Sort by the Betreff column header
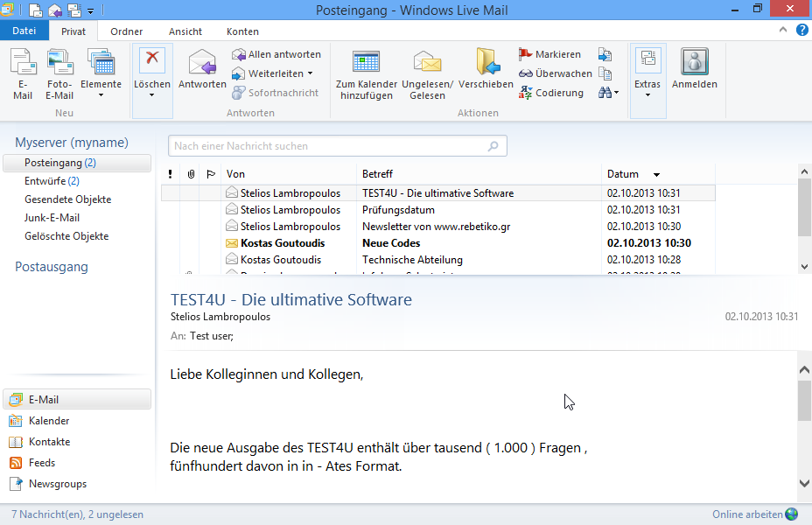The height and width of the screenshot is (525, 812). click(x=479, y=174)
